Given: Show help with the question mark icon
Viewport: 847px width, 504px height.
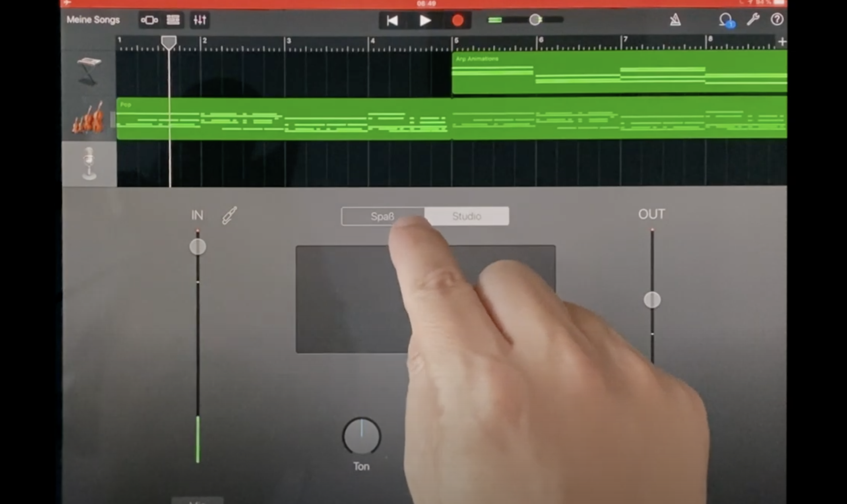Looking at the screenshot, I should [777, 19].
